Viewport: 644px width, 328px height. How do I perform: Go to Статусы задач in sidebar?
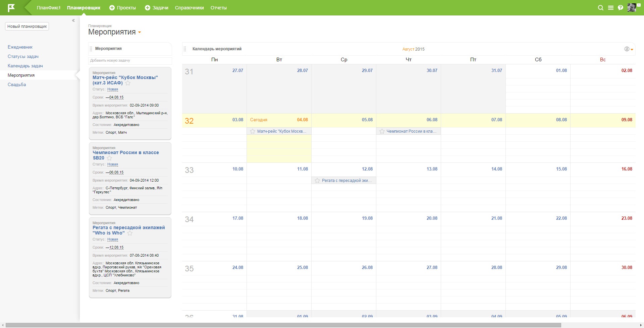click(x=23, y=57)
